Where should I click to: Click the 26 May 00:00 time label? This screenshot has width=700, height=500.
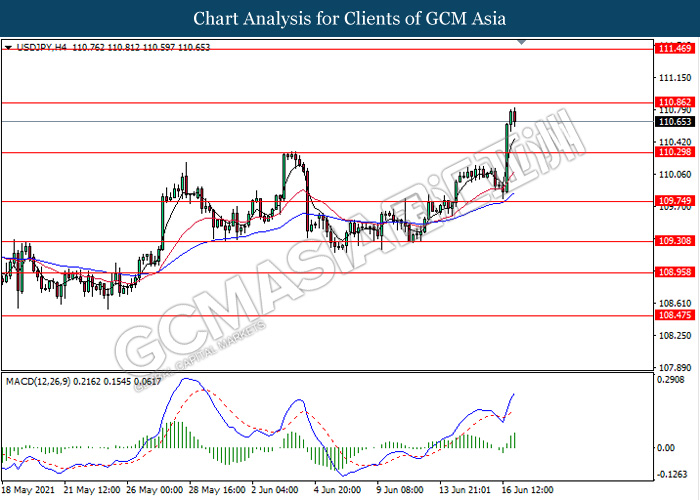click(x=155, y=490)
